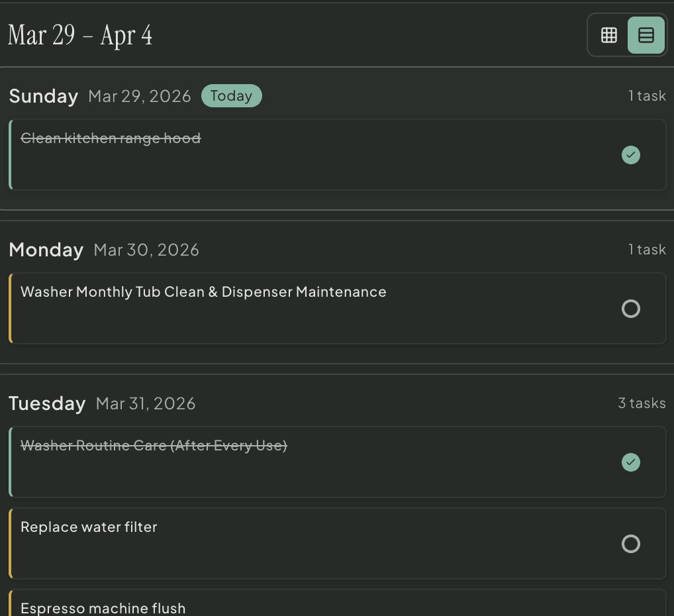Screen dimensions: 674x616
Task: Click the Today badge next to Sunday
Action: 231,95
